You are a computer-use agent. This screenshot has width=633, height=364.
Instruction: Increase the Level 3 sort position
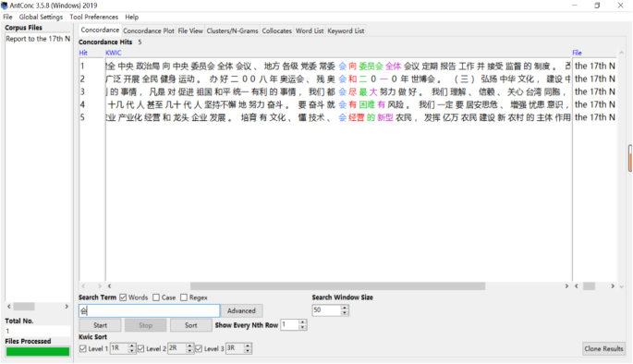248,346
